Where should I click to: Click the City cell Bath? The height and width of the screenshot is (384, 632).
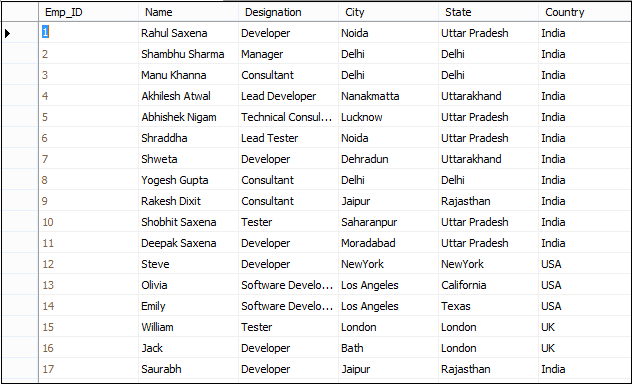(x=388, y=348)
